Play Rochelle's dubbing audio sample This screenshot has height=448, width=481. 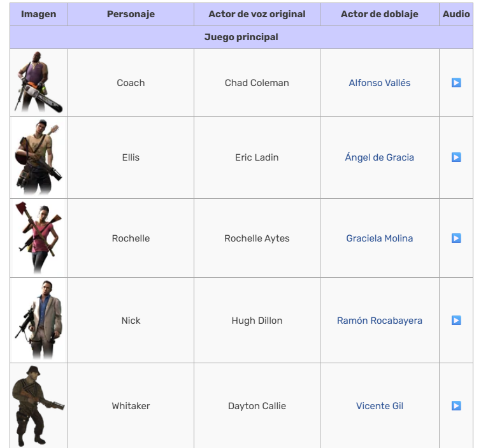(456, 238)
